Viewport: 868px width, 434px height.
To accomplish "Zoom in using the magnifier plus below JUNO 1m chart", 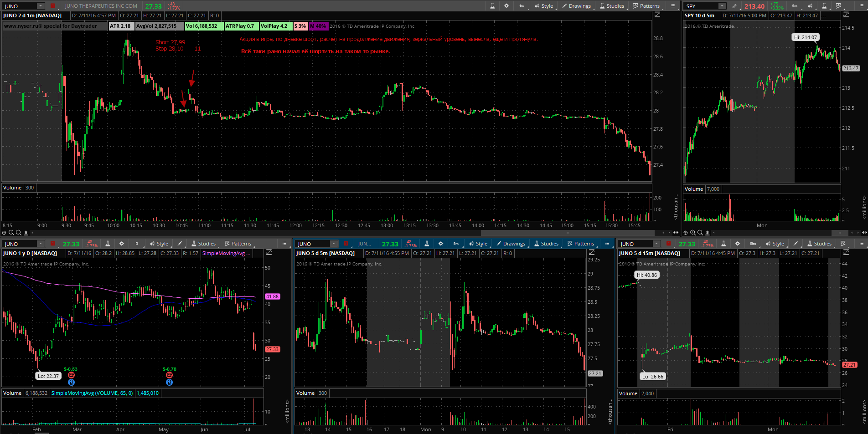I will click(x=11, y=233).
